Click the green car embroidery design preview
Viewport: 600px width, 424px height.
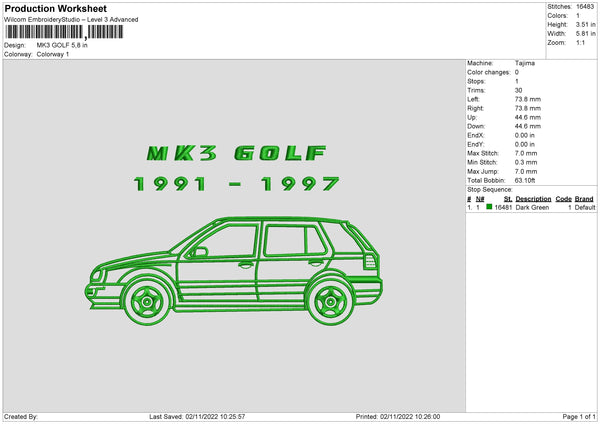point(234,271)
